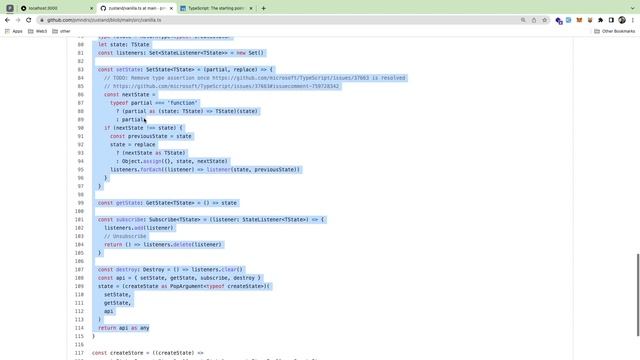
Task: Click 'state = replace' on line 92
Action: tap(133, 144)
